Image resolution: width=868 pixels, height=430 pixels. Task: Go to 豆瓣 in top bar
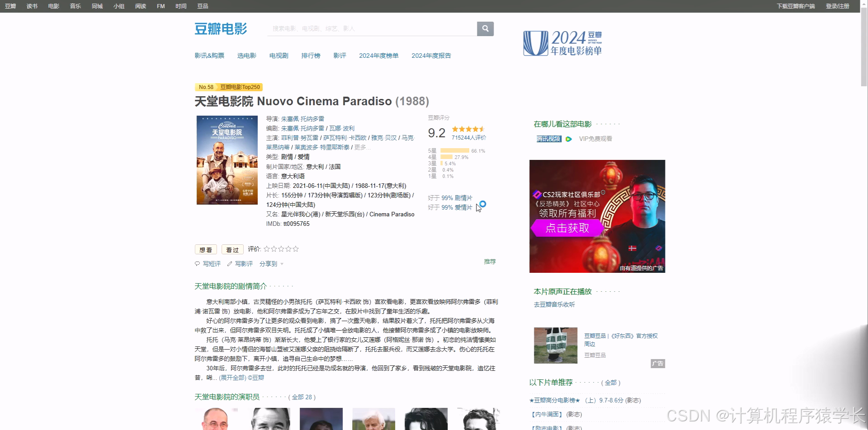click(x=10, y=6)
